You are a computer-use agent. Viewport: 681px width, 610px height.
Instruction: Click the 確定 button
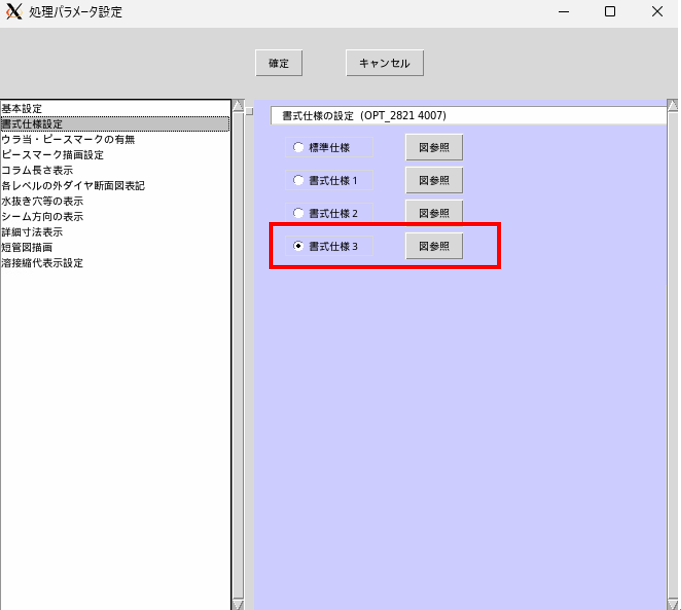(x=278, y=63)
